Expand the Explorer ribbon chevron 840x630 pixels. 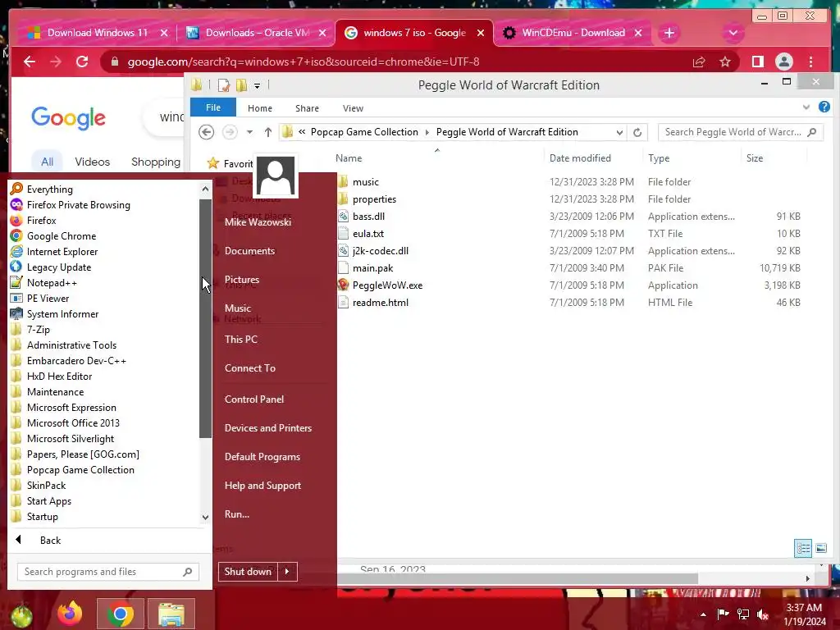[806, 107]
